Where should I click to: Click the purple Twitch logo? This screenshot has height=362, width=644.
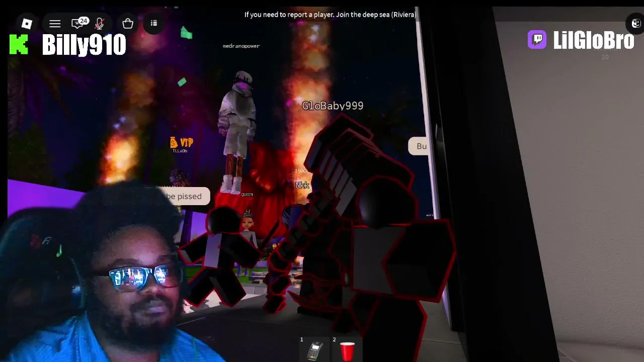click(537, 40)
